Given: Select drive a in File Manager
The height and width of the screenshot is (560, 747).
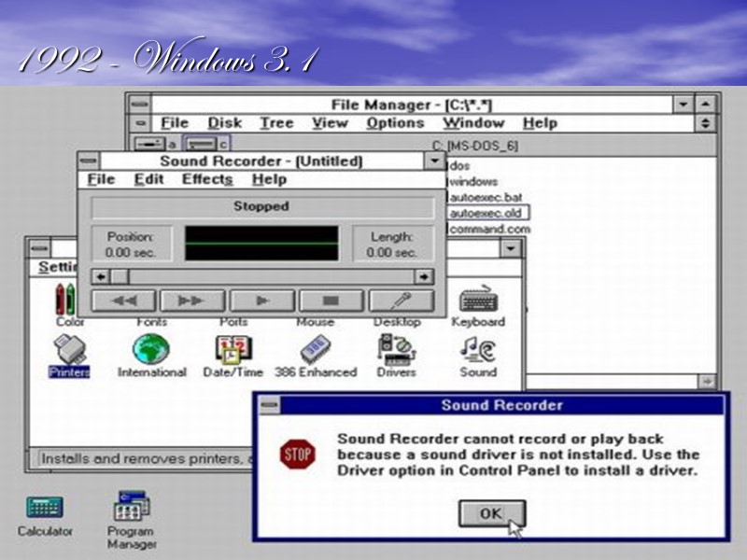Looking at the screenshot, I should [155, 144].
